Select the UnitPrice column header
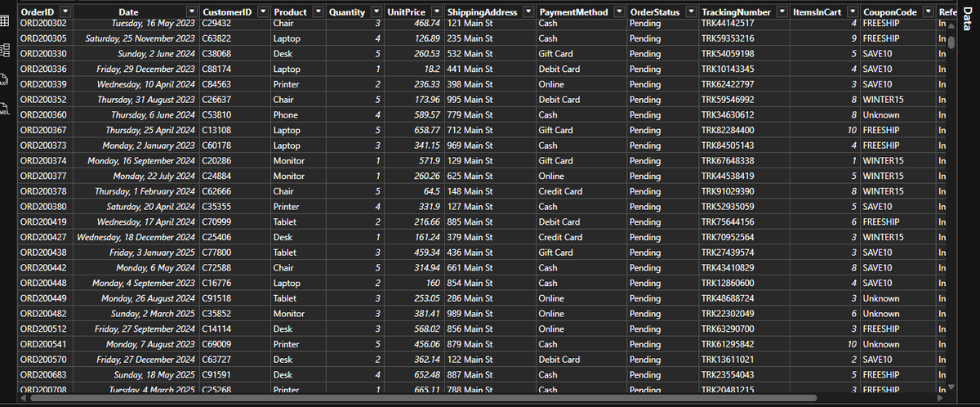Image resolution: width=980 pixels, height=407 pixels. click(x=406, y=12)
